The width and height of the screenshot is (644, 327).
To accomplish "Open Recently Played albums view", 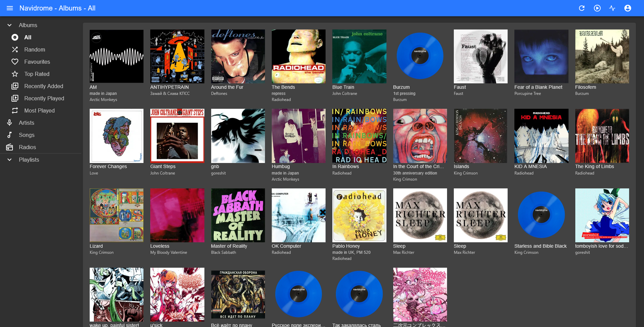I will (41, 98).
